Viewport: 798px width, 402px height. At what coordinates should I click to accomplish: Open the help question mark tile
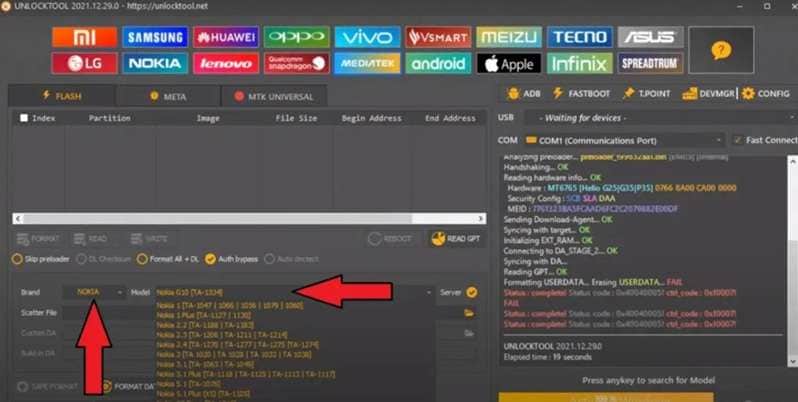(x=721, y=50)
